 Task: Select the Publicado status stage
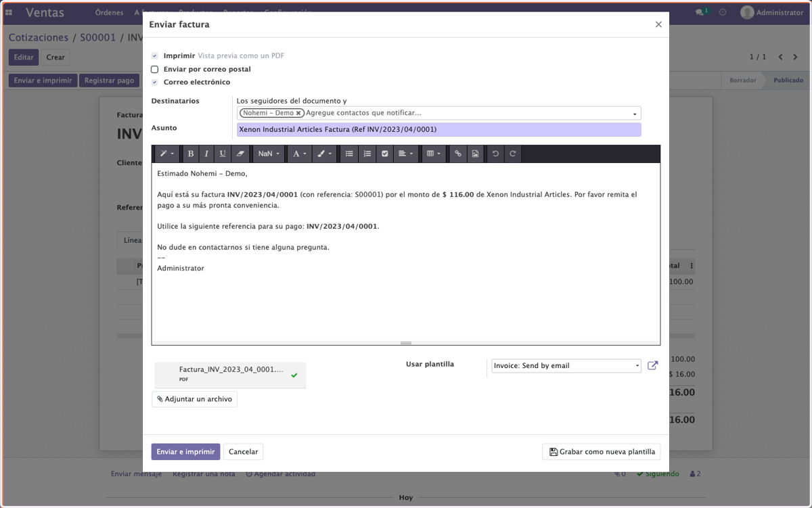tap(788, 80)
